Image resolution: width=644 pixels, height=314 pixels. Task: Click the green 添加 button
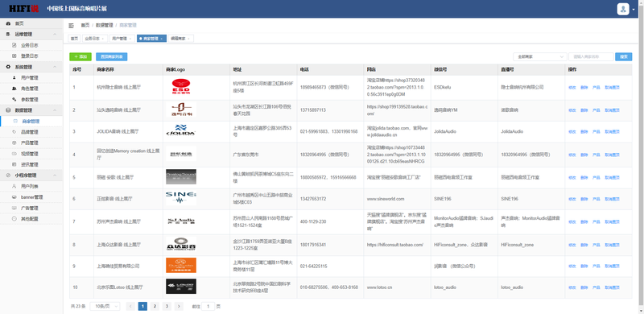click(80, 56)
